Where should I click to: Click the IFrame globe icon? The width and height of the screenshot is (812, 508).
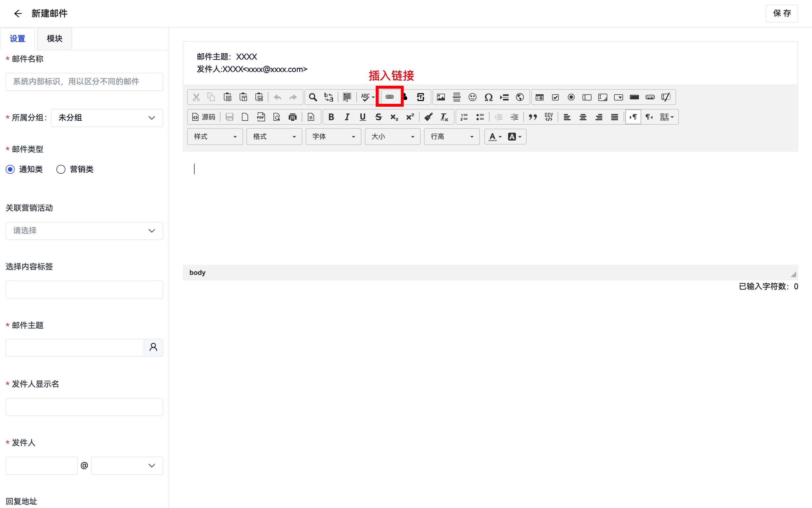tap(520, 97)
